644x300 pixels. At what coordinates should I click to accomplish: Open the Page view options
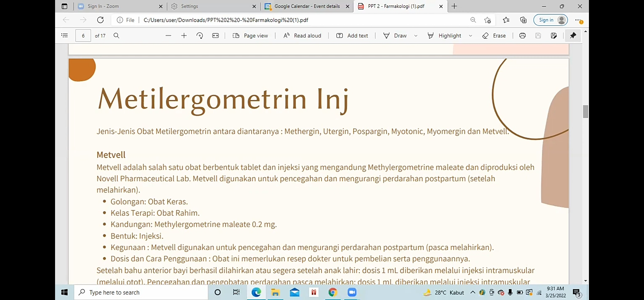coord(250,36)
